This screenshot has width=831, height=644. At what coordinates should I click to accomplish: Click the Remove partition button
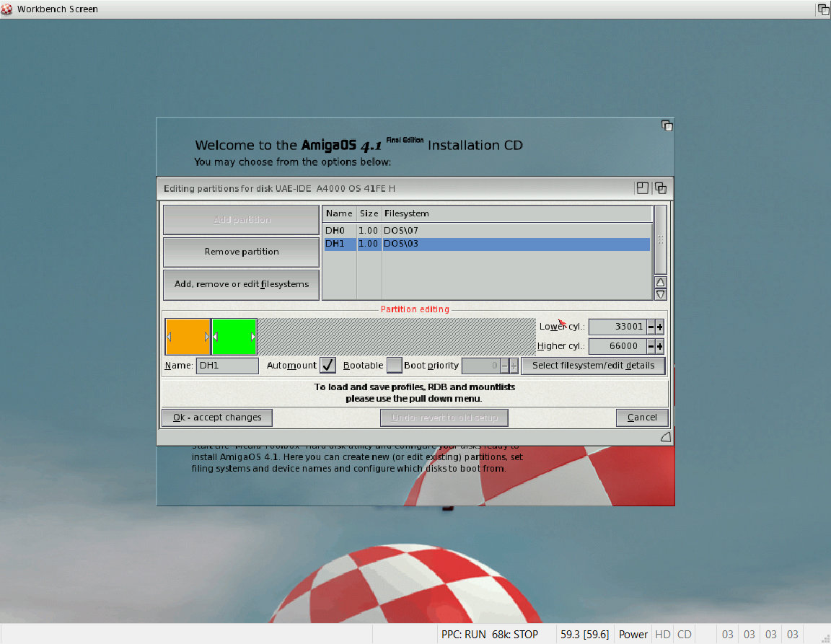click(241, 252)
